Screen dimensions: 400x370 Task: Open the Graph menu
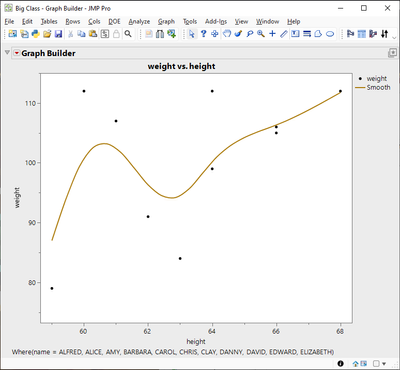[166, 22]
